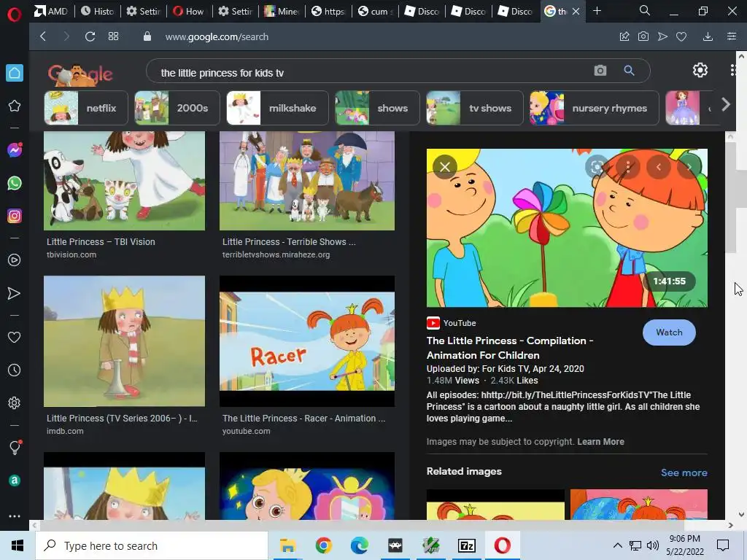Open 7-Zip from the taskbar
The height and width of the screenshot is (560, 747).
[466, 545]
